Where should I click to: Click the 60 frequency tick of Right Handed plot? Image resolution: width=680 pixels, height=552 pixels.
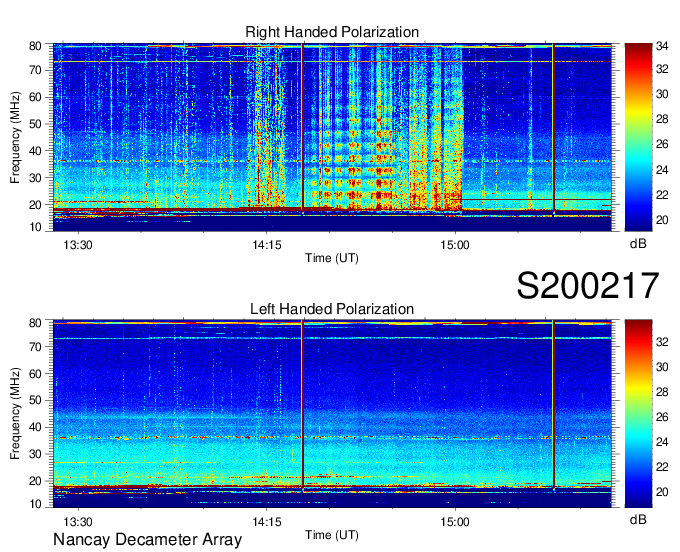pyautogui.click(x=35, y=97)
